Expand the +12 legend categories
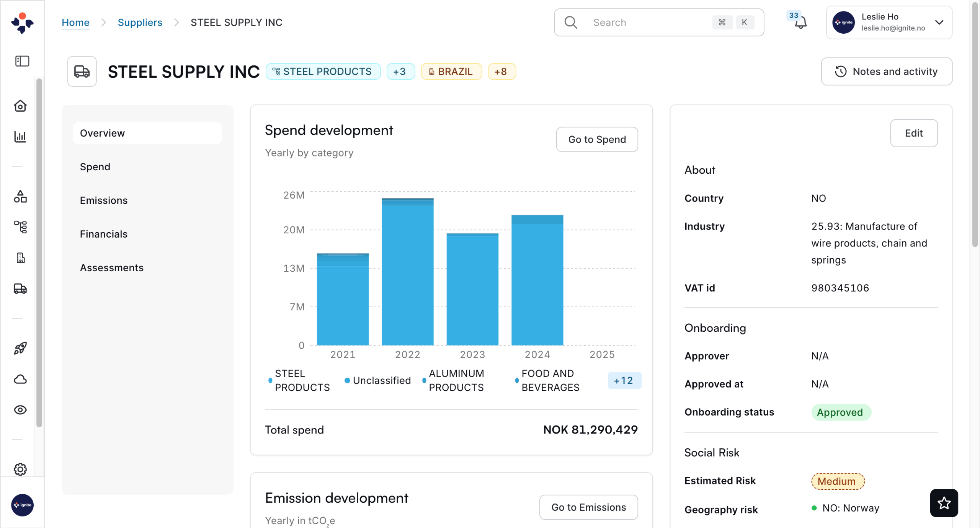 click(624, 380)
